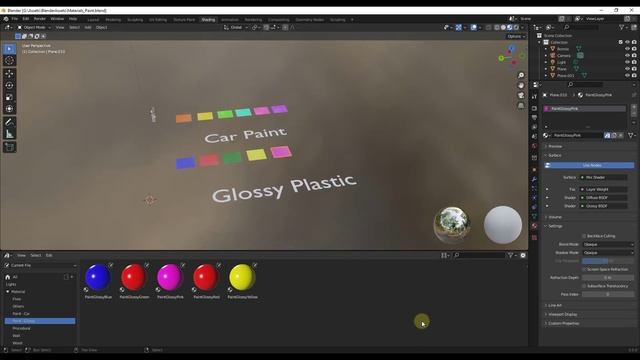640x360 pixels.
Task: Select PaintGlossyPink material slot
Action: (x=584, y=109)
